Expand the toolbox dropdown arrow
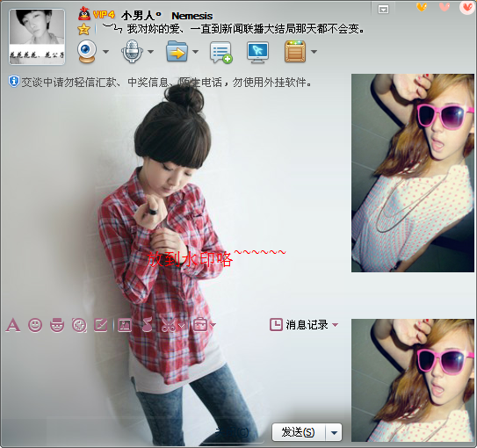This screenshot has width=477, height=448. 213,325
